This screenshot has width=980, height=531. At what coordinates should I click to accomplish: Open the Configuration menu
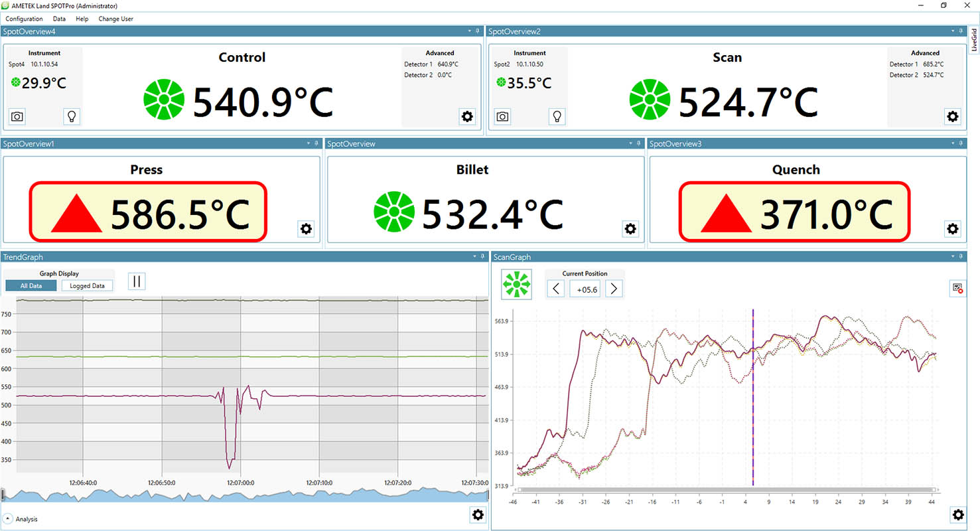coord(24,19)
